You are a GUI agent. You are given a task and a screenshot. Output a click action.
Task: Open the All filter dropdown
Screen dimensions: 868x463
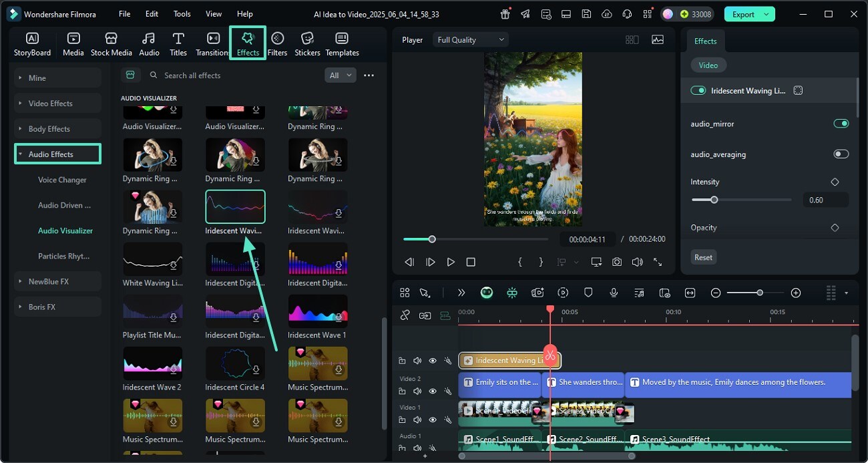pyautogui.click(x=340, y=75)
